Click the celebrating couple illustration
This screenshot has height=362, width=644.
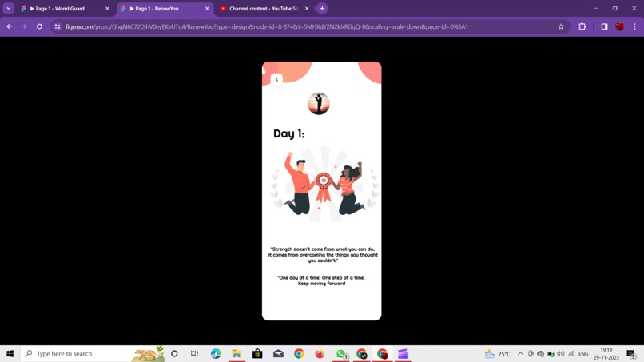[324, 184]
